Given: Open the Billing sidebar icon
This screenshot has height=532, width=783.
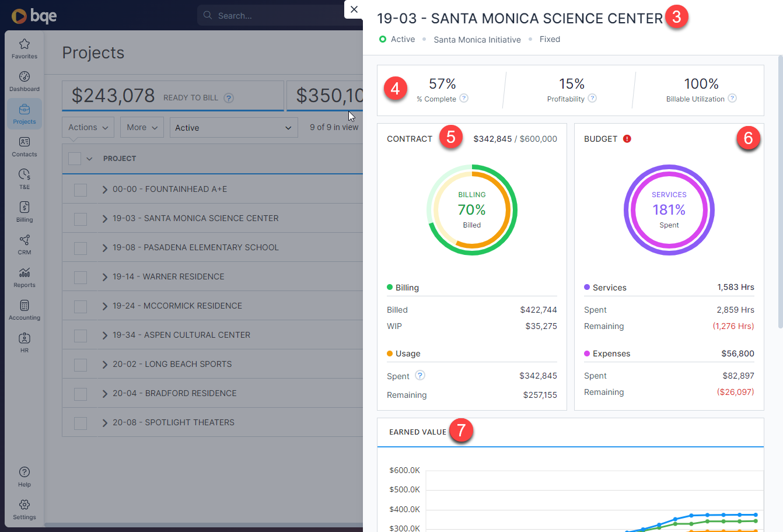Looking at the screenshot, I should [x=25, y=208].
